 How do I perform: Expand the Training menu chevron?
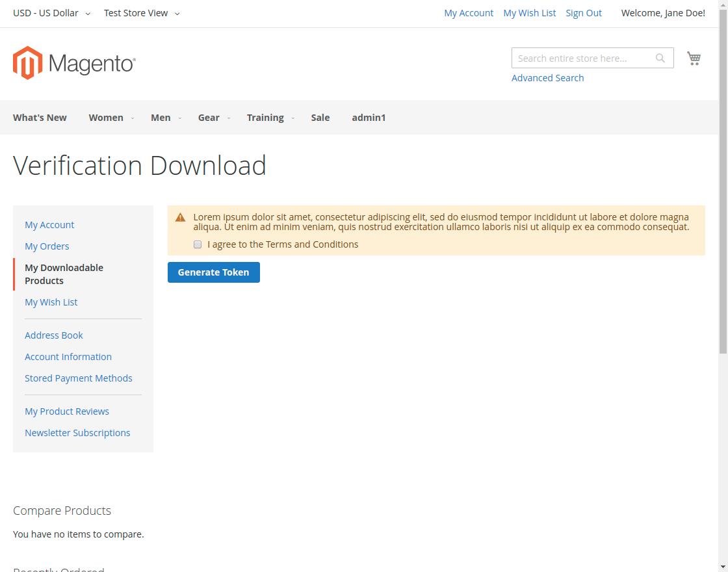292,118
